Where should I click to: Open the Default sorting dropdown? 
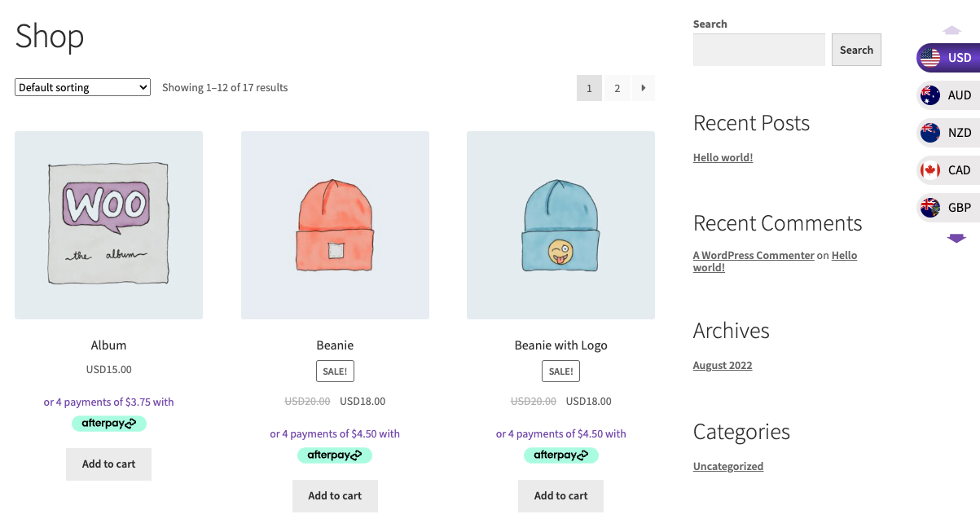(82, 87)
